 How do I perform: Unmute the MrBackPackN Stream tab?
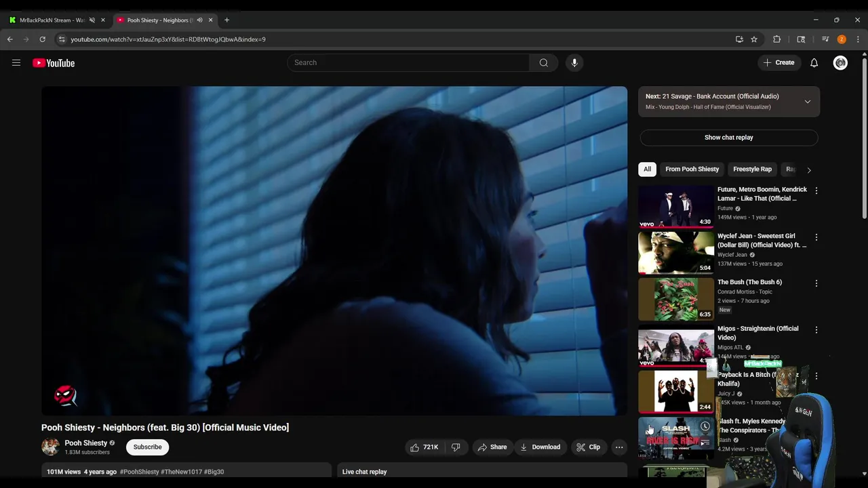click(x=92, y=20)
